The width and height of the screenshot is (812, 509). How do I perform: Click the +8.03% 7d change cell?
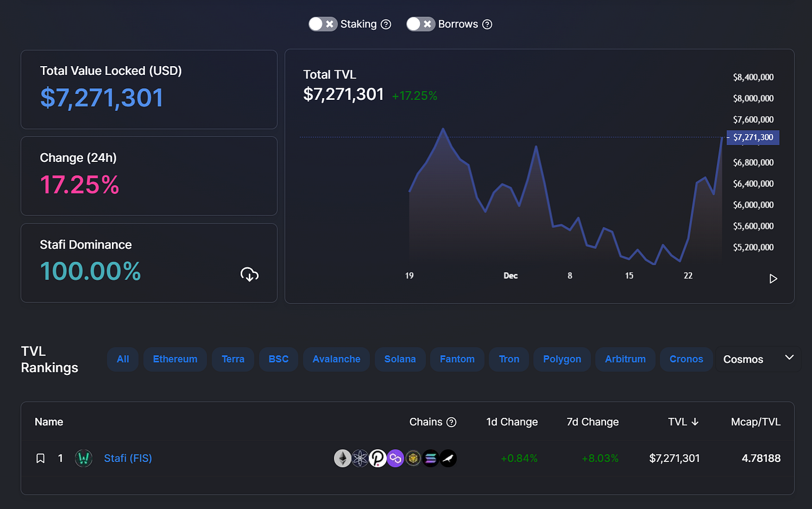600,459
